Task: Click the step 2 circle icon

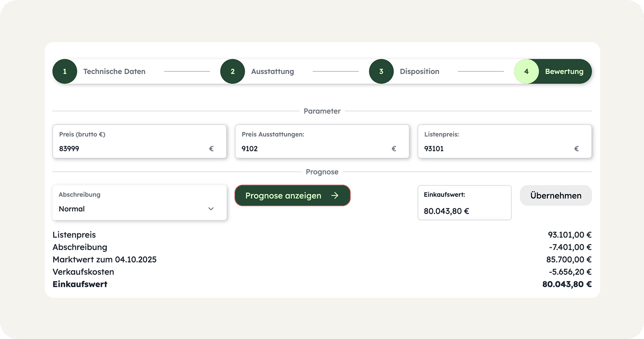Action: [x=233, y=72]
